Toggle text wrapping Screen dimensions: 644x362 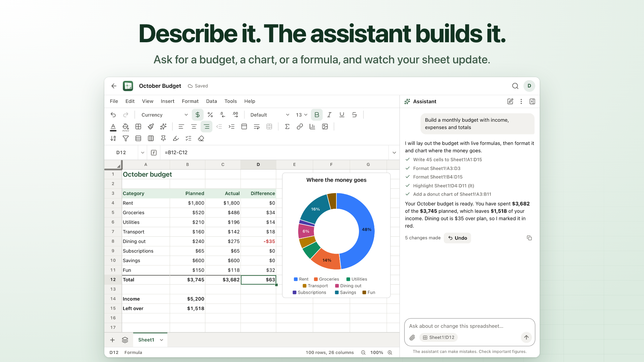pyautogui.click(x=257, y=127)
